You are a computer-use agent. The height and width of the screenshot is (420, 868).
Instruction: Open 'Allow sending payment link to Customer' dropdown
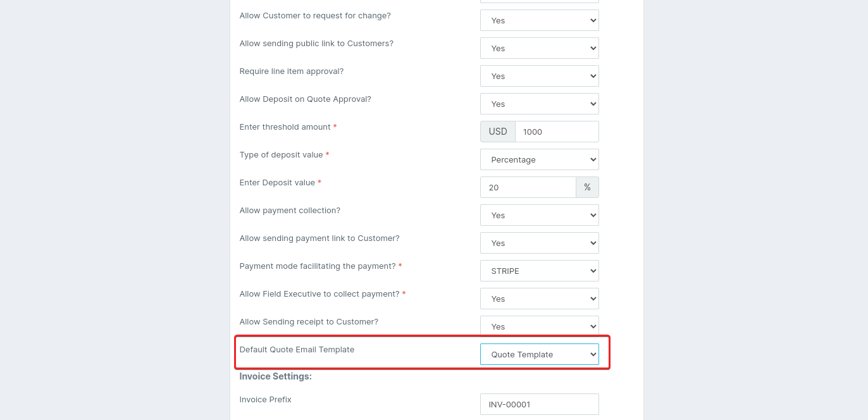point(539,243)
